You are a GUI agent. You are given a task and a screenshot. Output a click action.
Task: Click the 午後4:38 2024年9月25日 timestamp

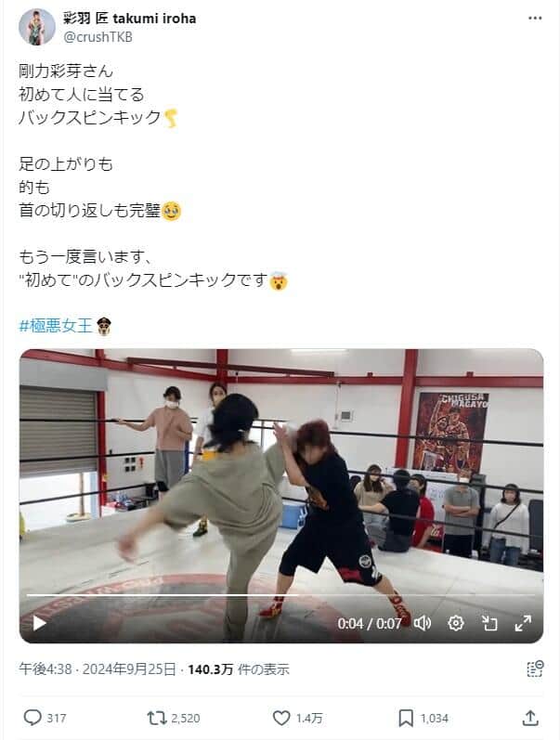(x=98, y=669)
